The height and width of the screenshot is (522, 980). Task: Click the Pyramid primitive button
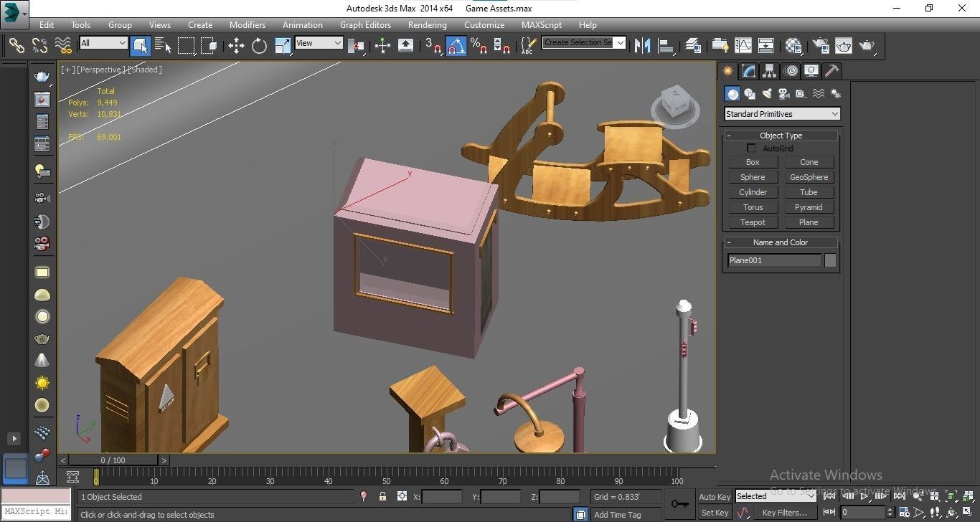[809, 207]
